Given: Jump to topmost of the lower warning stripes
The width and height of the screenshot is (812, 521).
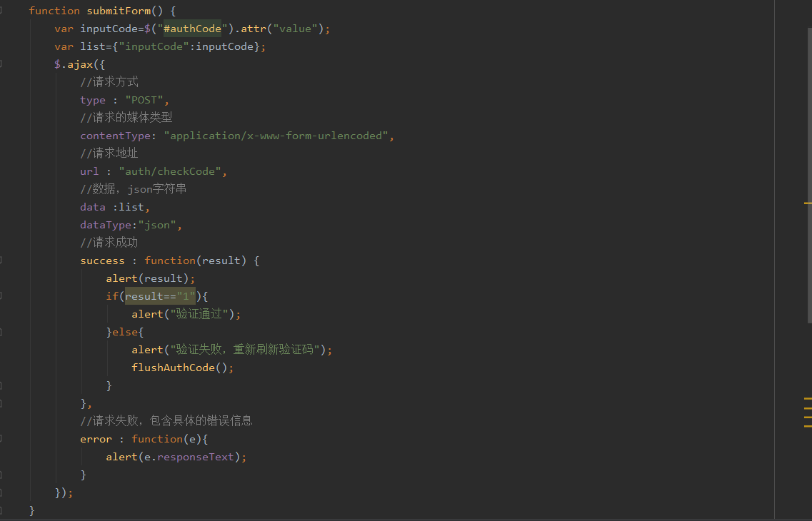Looking at the screenshot, I should [808, 398].
